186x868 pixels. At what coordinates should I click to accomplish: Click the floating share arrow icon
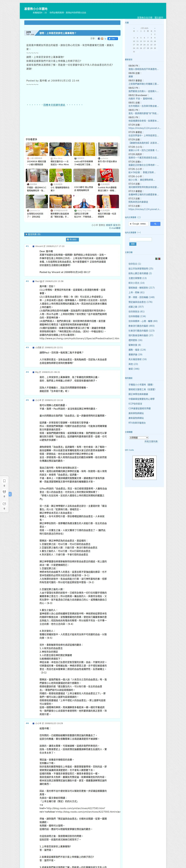coord(4,504)
